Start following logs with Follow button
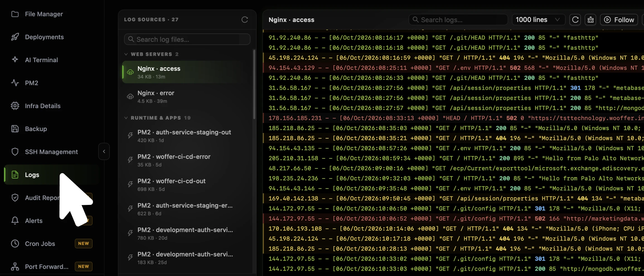Viewport: 644px width, 276px height. [619, 20]
